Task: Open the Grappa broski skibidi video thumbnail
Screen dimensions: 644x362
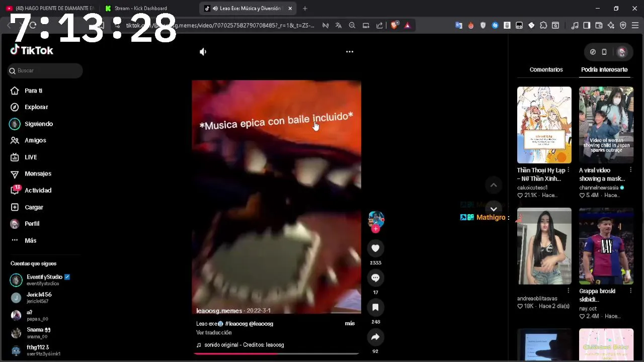Action: click(606, 246)
